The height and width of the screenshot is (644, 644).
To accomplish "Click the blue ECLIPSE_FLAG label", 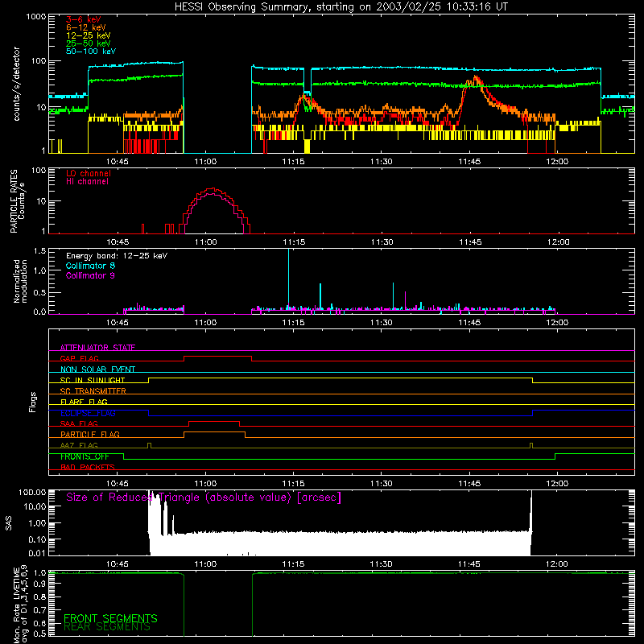I will point(88,413).
